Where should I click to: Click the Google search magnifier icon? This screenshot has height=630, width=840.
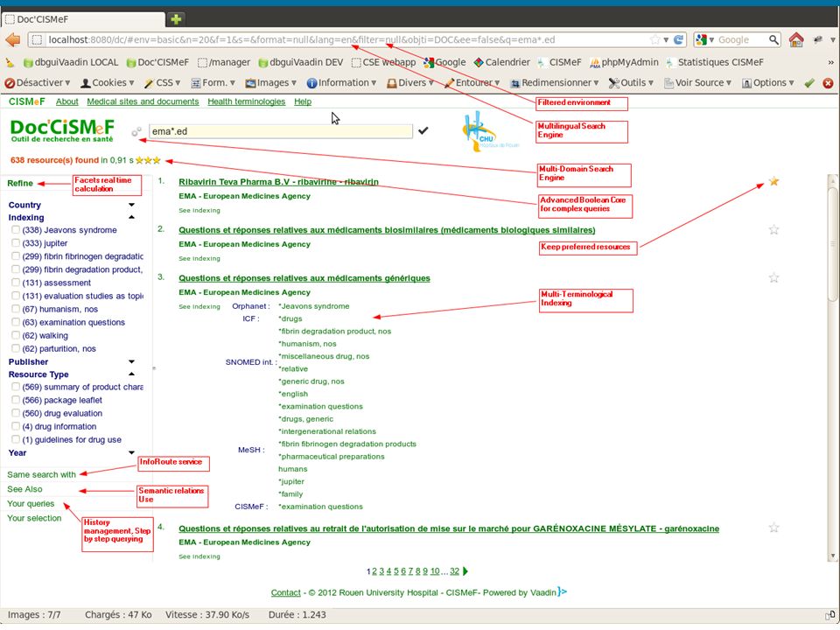(773, 39)
